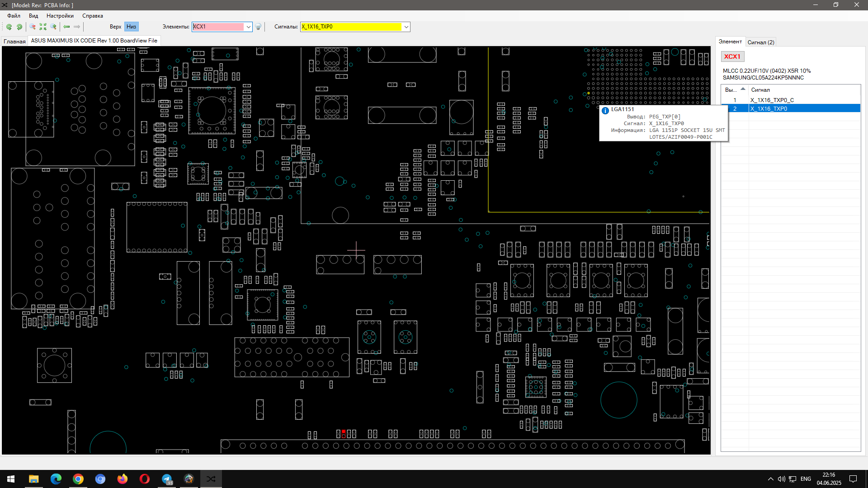The width and height of the screenshot is (868, 488).
Task: Click the red XCX1 element button
Action: coord(732,56)
